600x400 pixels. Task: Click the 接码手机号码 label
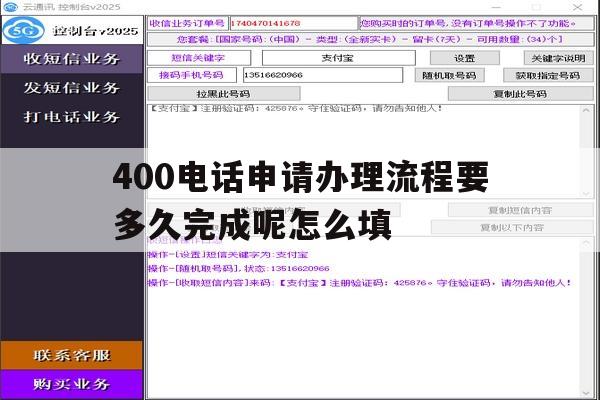(x=192, y=75)
